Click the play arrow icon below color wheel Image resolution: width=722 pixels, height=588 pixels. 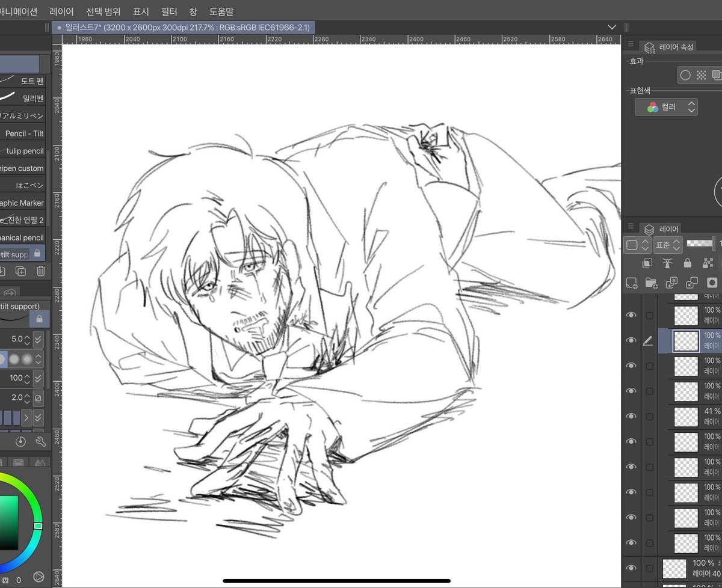[38, 577]
